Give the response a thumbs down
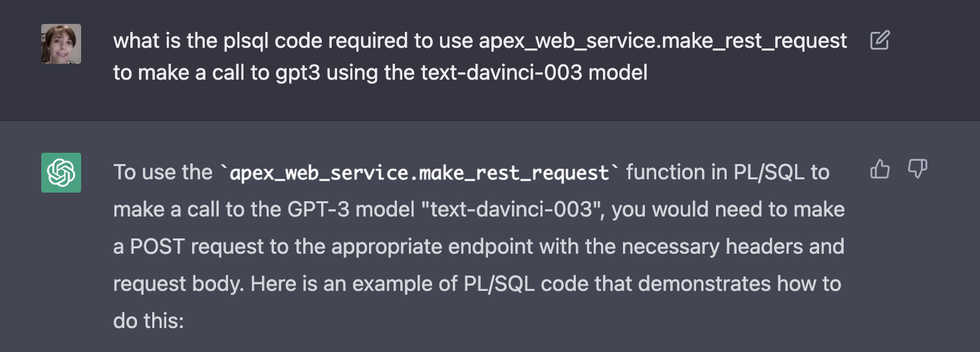980x352 pixels. pyautogui.click(x=918, y=169)
